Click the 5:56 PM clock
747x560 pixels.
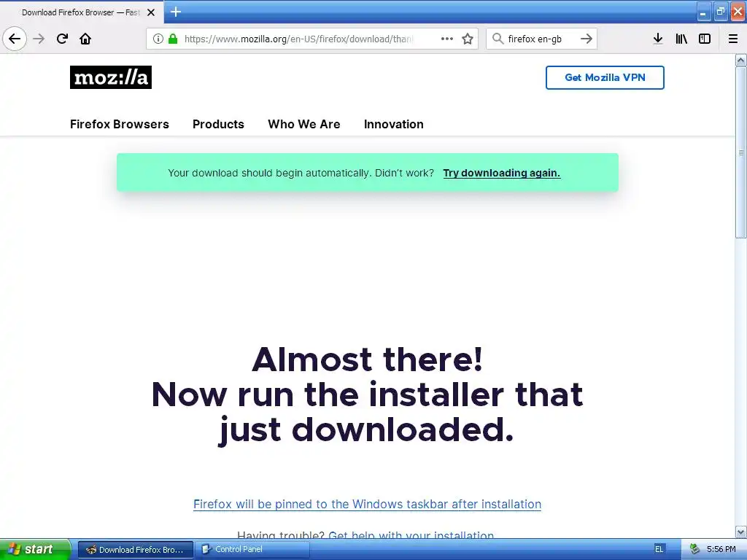pyautogui.click(x=721, y=549)
